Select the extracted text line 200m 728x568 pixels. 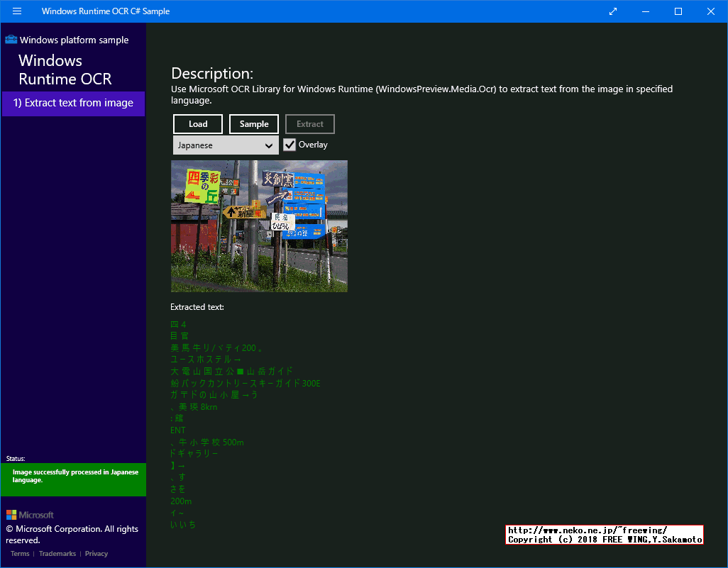tap(180, 501)
